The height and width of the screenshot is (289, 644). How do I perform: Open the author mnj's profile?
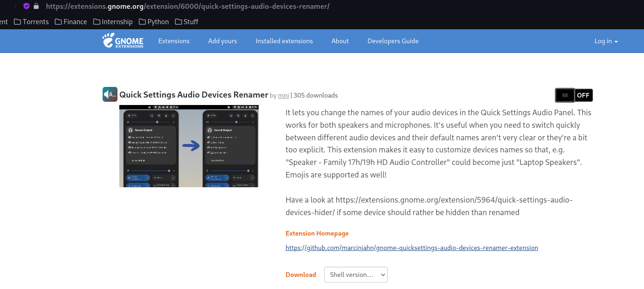(x=283, y=95)
